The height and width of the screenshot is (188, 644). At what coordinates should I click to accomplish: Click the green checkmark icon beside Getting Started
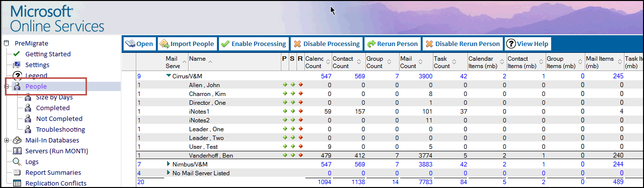17,54
